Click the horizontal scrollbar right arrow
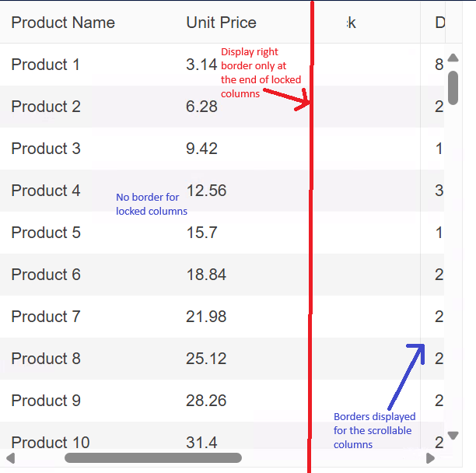Viewport: 476px width, 473px height. [429, 457]
